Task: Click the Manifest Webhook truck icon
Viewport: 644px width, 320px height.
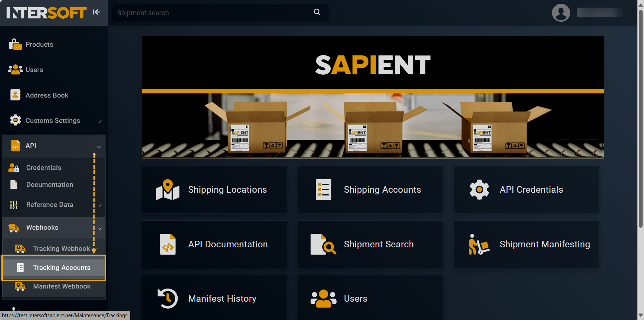Action: click(x=20, y=286)
